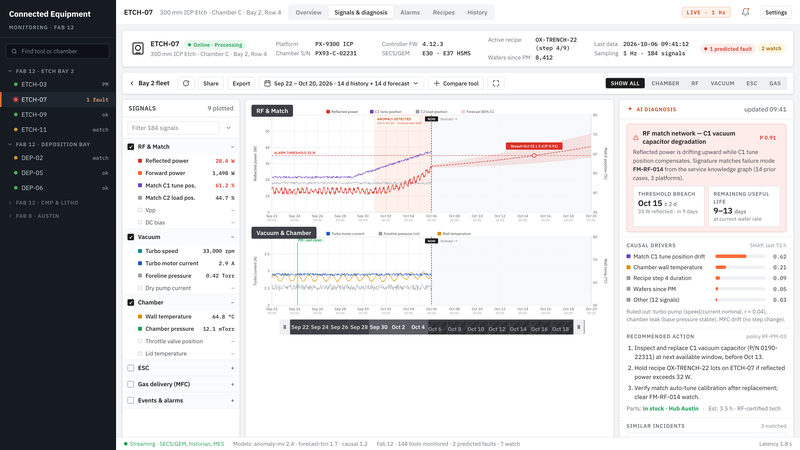800x450 pixels.
Task: Enable the Dry pump current checkbox
Action: pyautogui.click(x=140, y=288)
